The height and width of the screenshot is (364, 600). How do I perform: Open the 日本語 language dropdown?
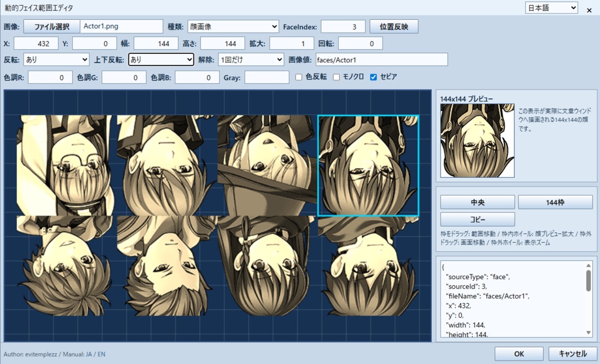tap(551, 8)
